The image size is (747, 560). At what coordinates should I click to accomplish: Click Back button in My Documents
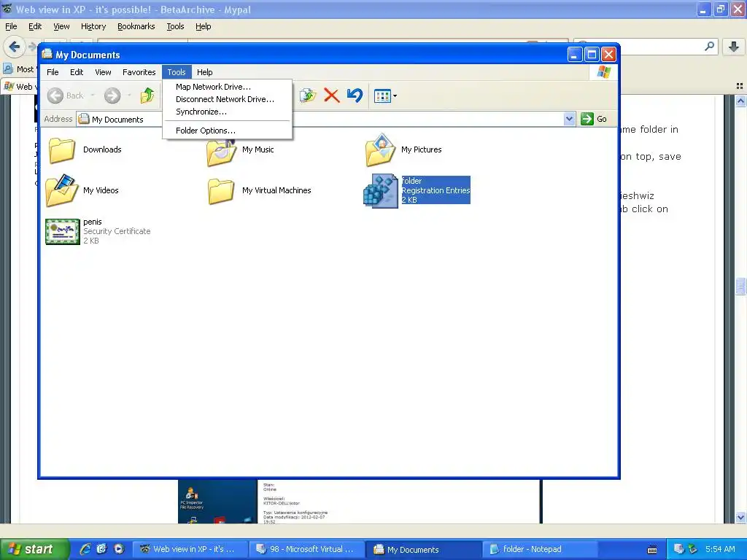[65, 96]
